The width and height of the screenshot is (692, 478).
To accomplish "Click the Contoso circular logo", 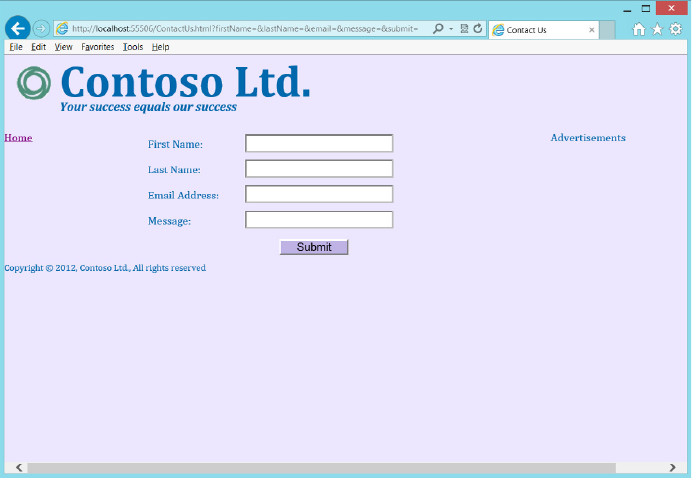I will 34,83.
